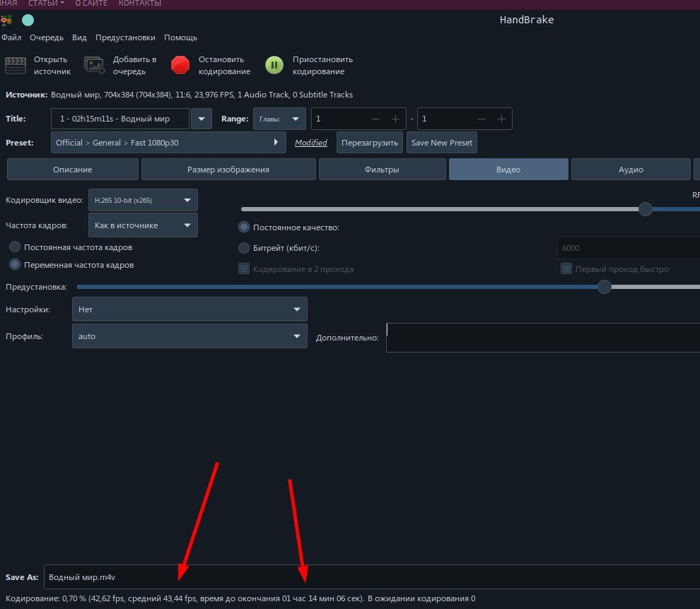This screenshot has height=609, width=700.
Task: Switch to the Размер изображения tab
Action: coord(228,170)
